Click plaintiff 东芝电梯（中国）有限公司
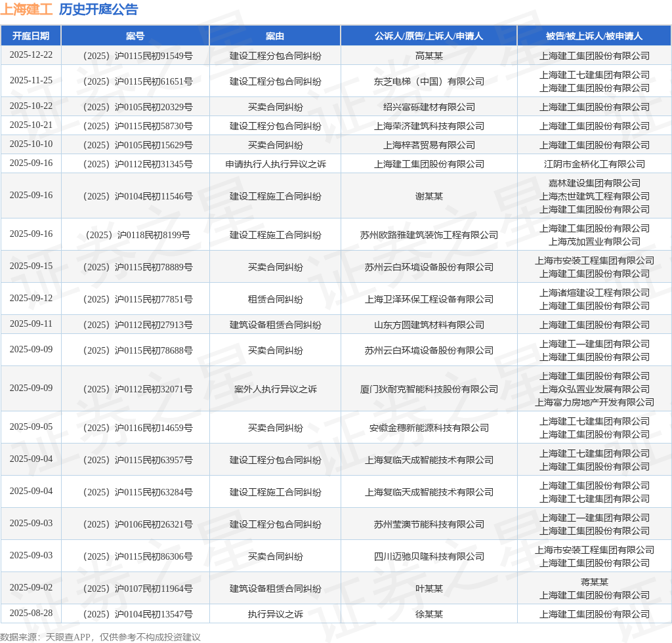The height and width of the screenshot is (643, 672). [429, 81]
